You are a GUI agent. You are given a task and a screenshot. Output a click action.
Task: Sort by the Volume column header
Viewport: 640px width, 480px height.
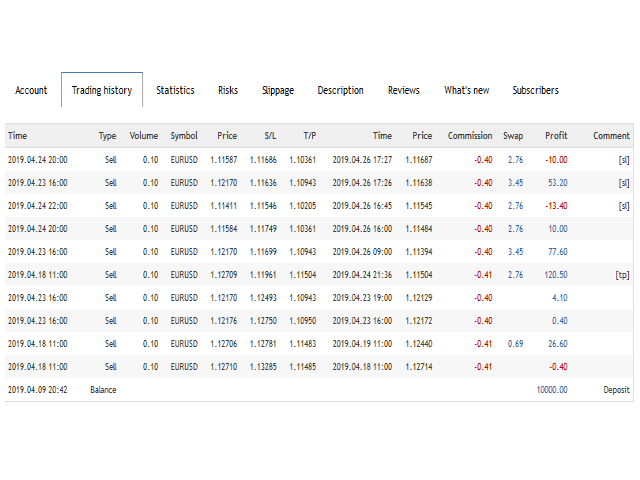coord(144,136)
